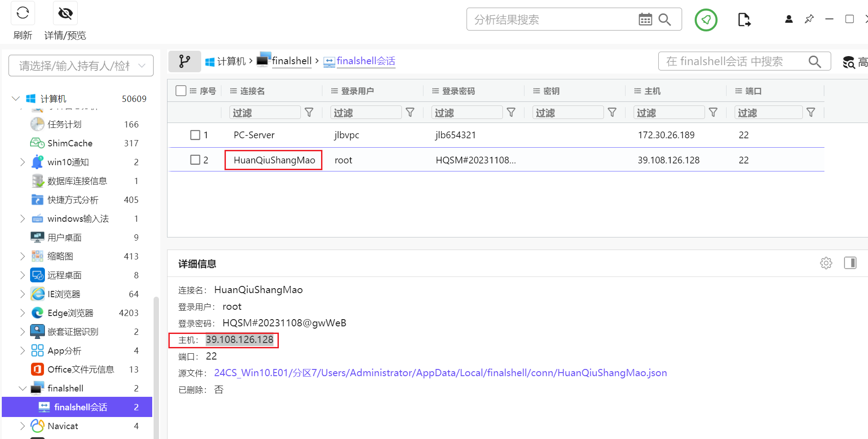Click the refresh icon in toolbar

tap(22, 13)
